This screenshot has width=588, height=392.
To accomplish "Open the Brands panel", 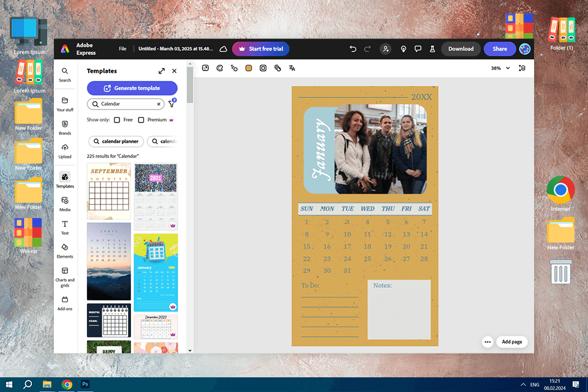I will [x=65, y=127].
